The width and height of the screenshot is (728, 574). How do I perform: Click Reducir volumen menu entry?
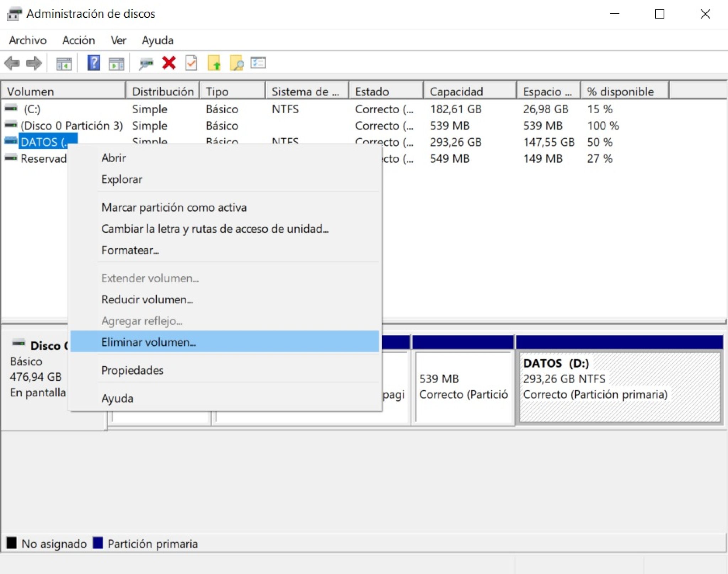(x=147, y=299)
